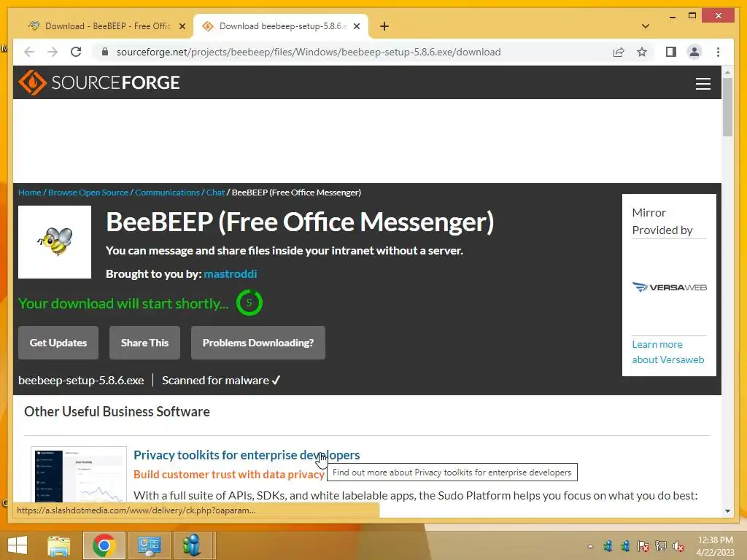The height and width of the screenshot is (560, 747).
Task: Click the 'Scanned for malware' text
Action: pos(215,381)
